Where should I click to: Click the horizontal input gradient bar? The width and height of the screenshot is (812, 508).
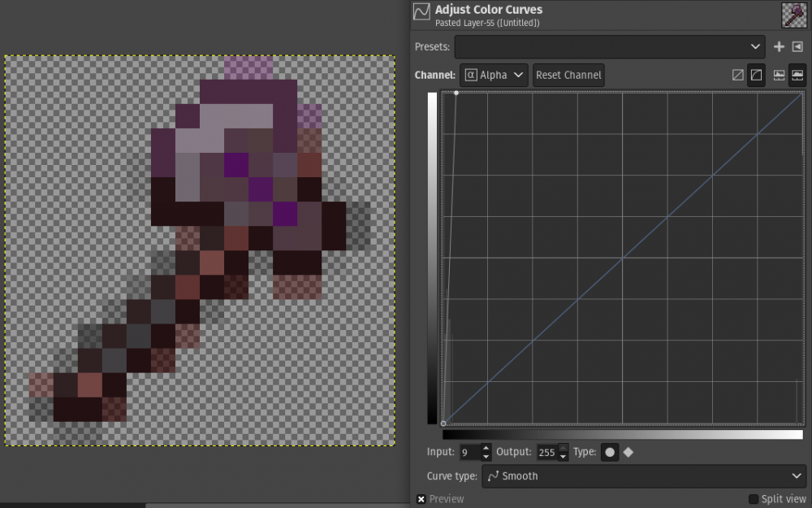[x=623, y=434]
